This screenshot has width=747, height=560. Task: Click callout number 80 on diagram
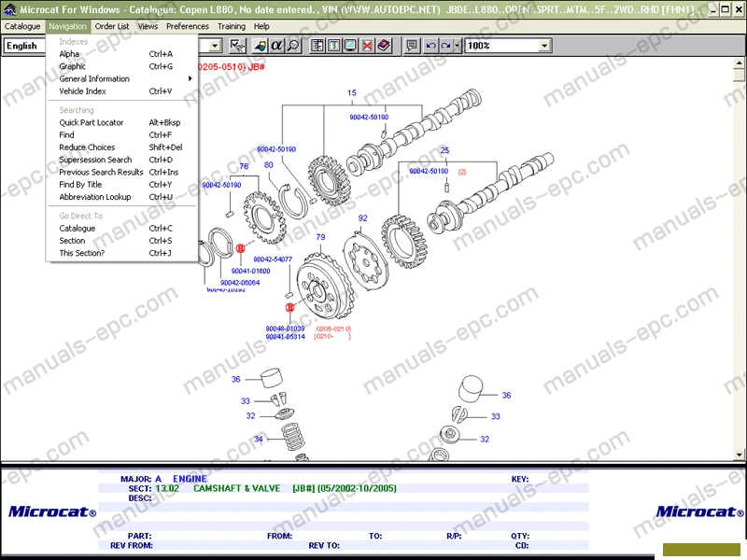pos(269,165)
